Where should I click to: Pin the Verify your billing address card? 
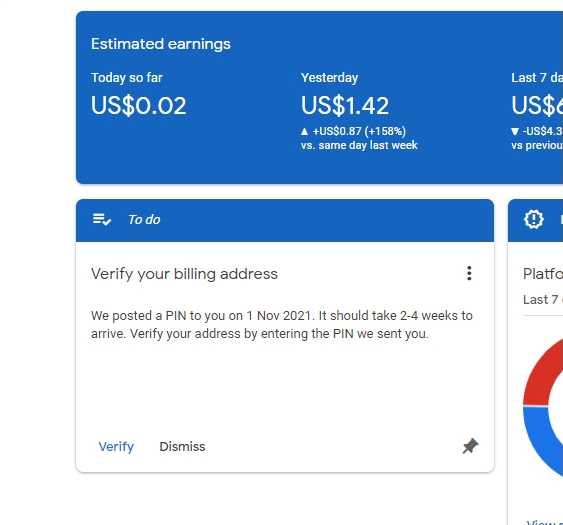pos(470,446)
